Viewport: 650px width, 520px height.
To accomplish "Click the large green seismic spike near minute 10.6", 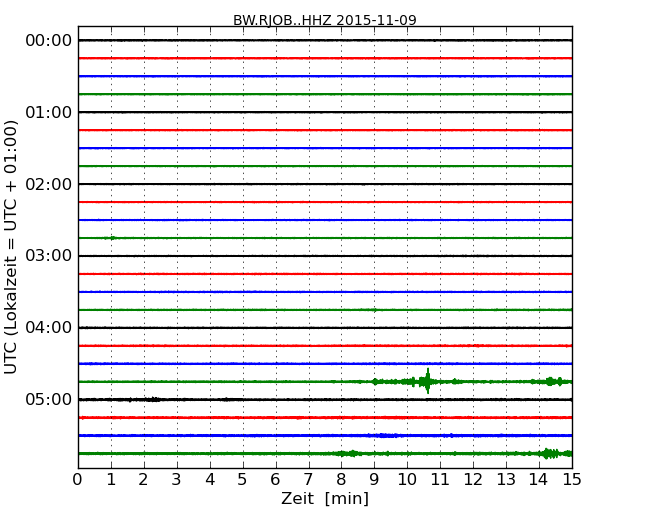I will pyautogui.click(x=427, y=381).
